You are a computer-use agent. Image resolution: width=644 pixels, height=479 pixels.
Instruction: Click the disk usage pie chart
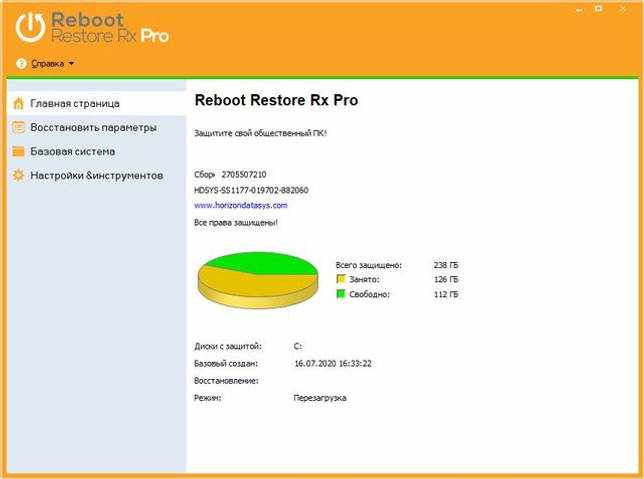click(258, 280)
